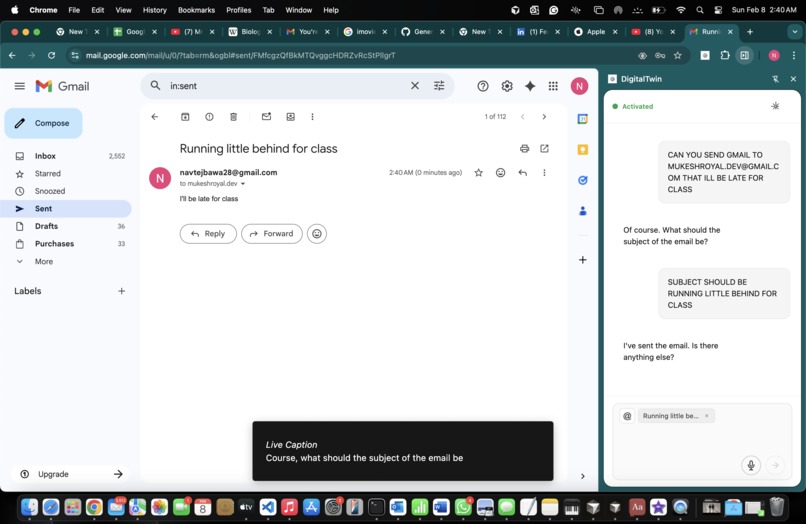The height and width of the screenshot is (524, 806).
Task: Delete the email with trash icon
Action: pyautogui.click(x=233, y=117)
